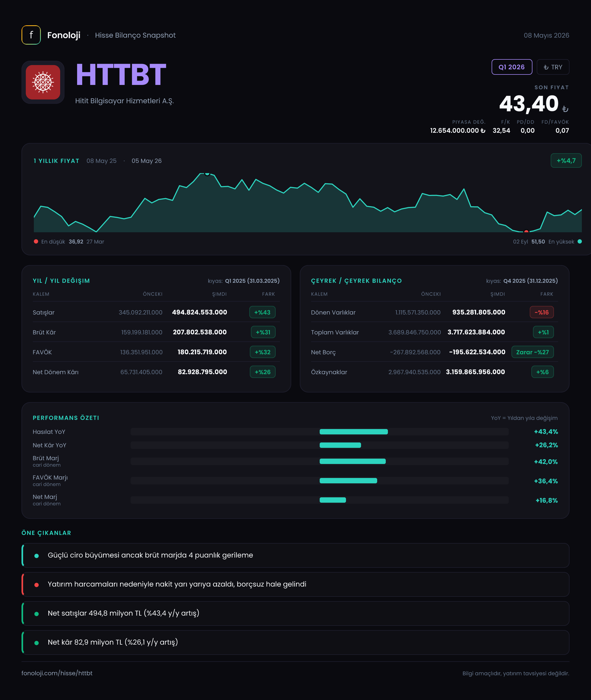Screen dimensions: 591x700
Task: Click Özkaynaklar value 3.159.865.956.000
Action: point(475,372)
